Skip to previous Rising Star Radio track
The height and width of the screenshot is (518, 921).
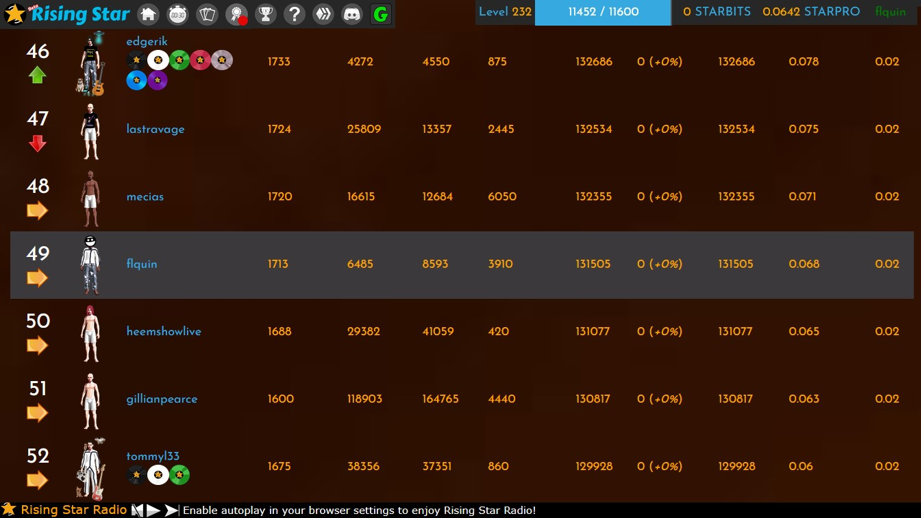137,510
